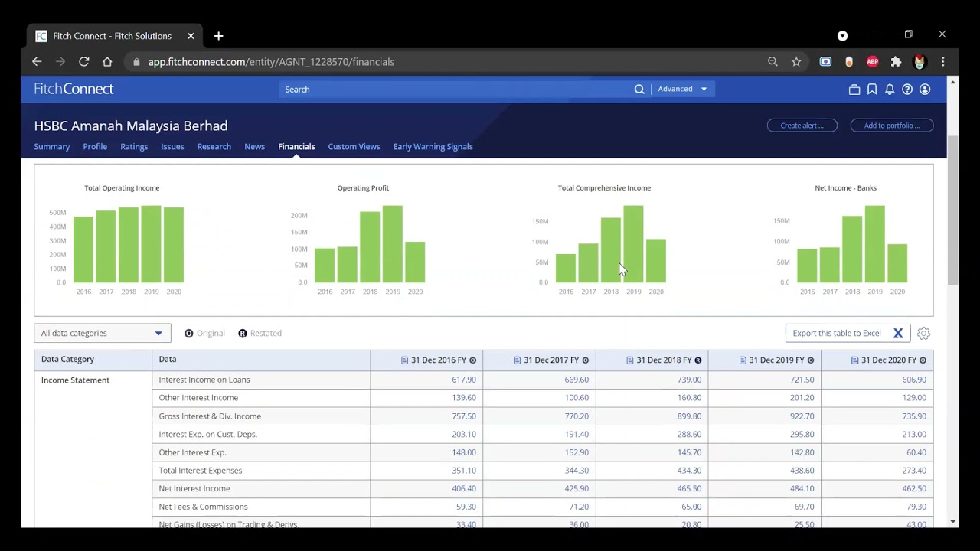
Task: Click document icon beside 31 Dec 2020 FY
Action: 855,360
